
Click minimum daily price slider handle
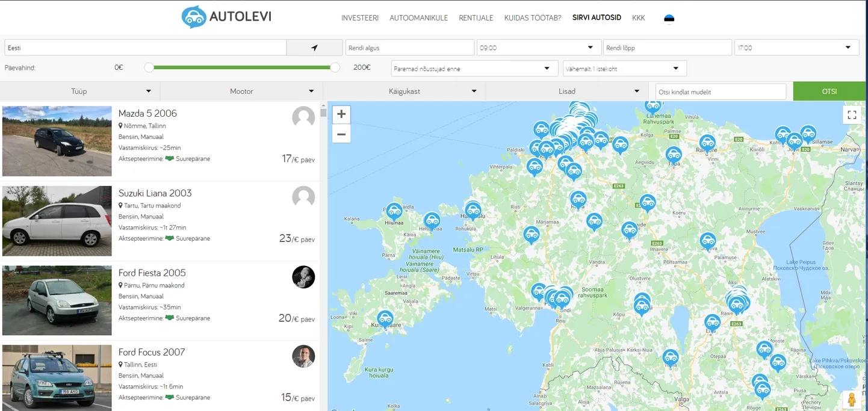point(149,67)
